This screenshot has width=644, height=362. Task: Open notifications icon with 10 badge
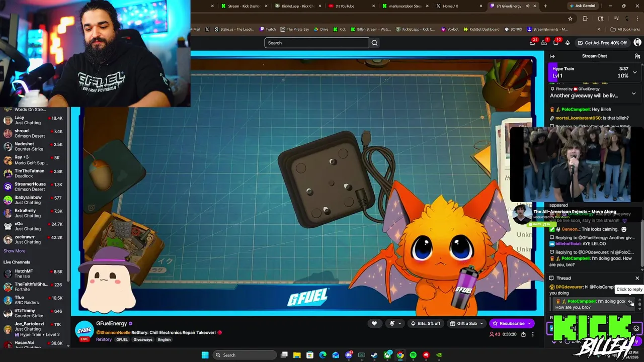click(555, 43)
